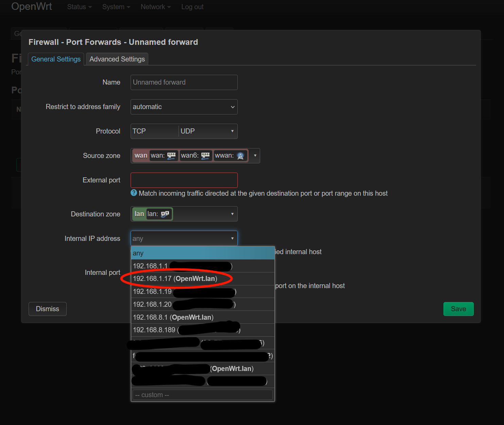Select 192.168.1.17 (OpenWrt.lan) entry
This screenshot has height=425, width=504.
[203, 279]
